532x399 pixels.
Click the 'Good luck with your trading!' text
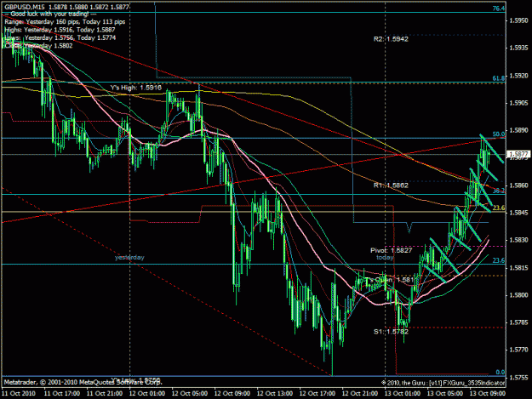[x=50, y=14]
